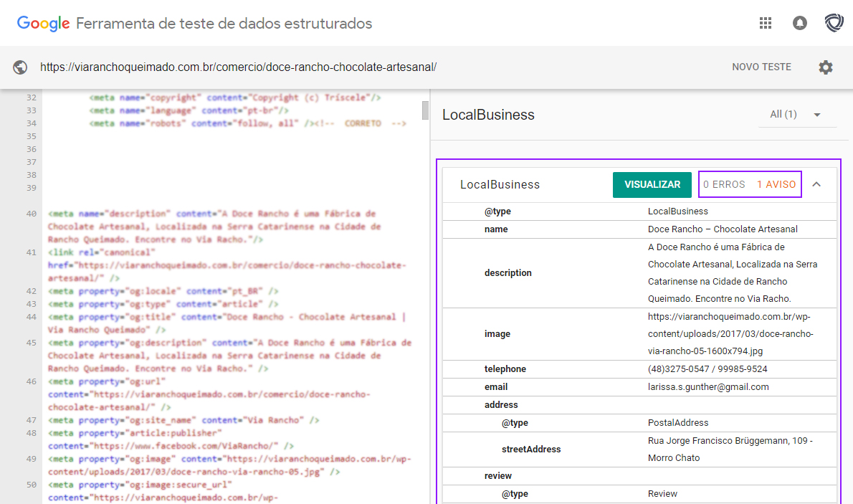Click code line 32 copyright meta tag
The image size is (853, 504).
235,98
